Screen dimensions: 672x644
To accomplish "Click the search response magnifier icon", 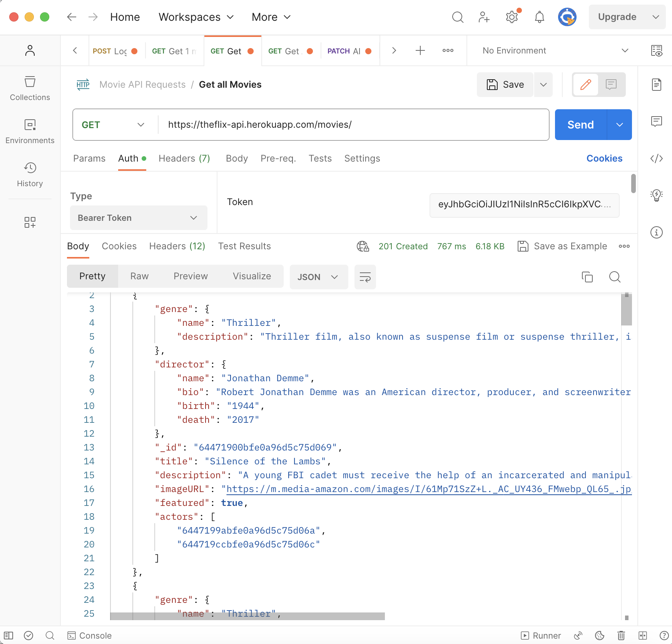I will tap(615, 277).
